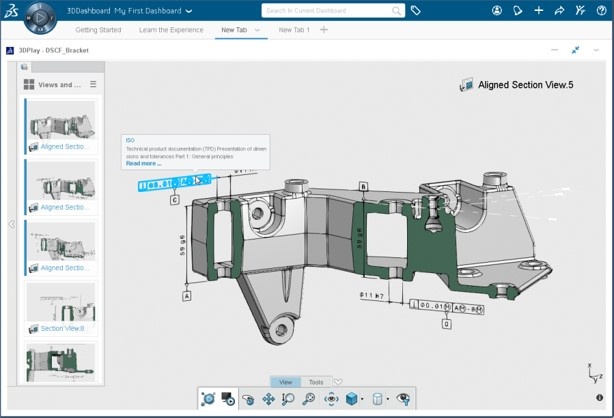Viewport: 614px width, 418px height.
Task: Click the Views and grid icon
Action: coord(29,84)
